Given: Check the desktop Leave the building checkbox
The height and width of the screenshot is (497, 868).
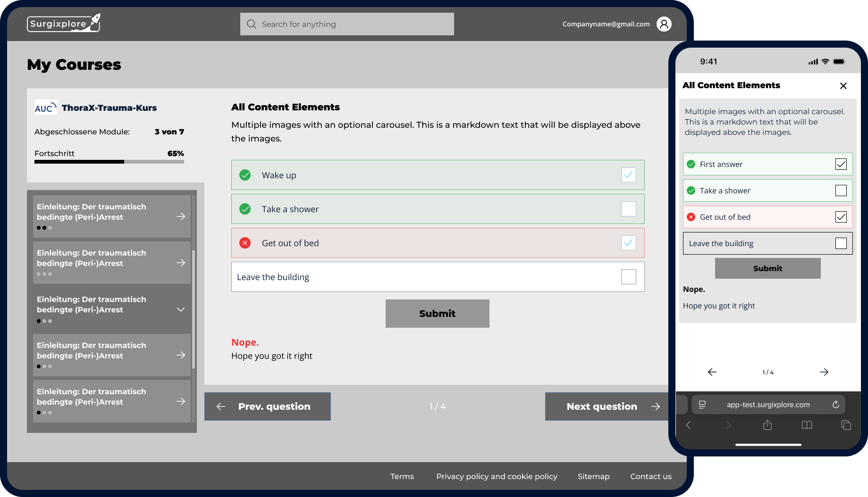Looking at the screenshot, I should click(629, 277).
